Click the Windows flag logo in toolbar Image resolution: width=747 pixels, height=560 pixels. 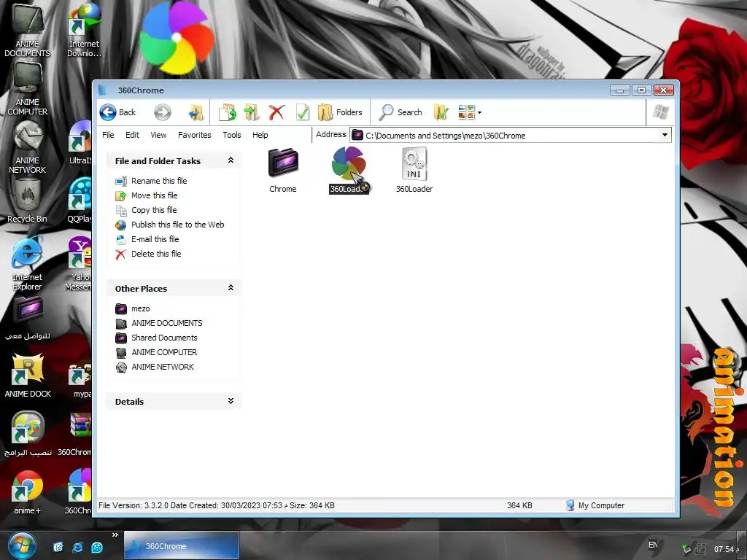coord(661,112)
